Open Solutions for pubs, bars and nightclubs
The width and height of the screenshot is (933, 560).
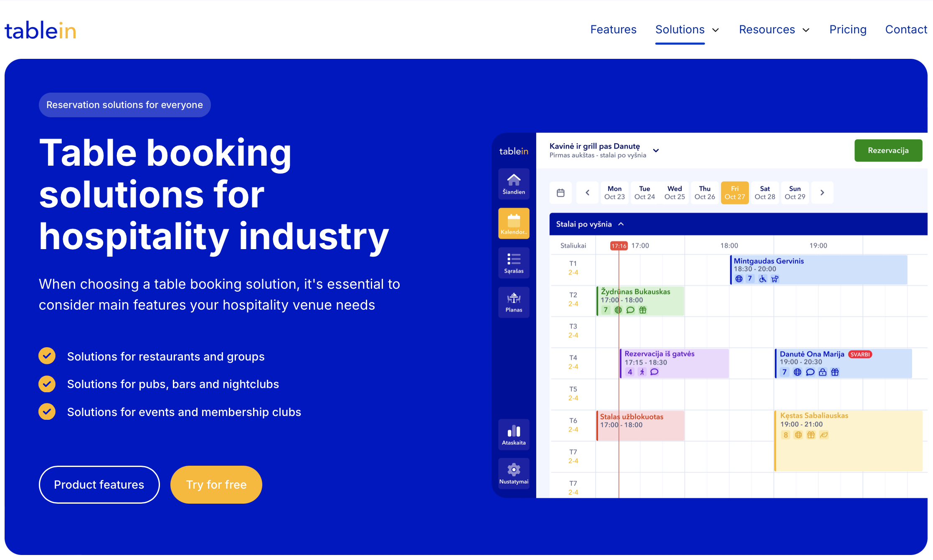click(x=173, y=384)
